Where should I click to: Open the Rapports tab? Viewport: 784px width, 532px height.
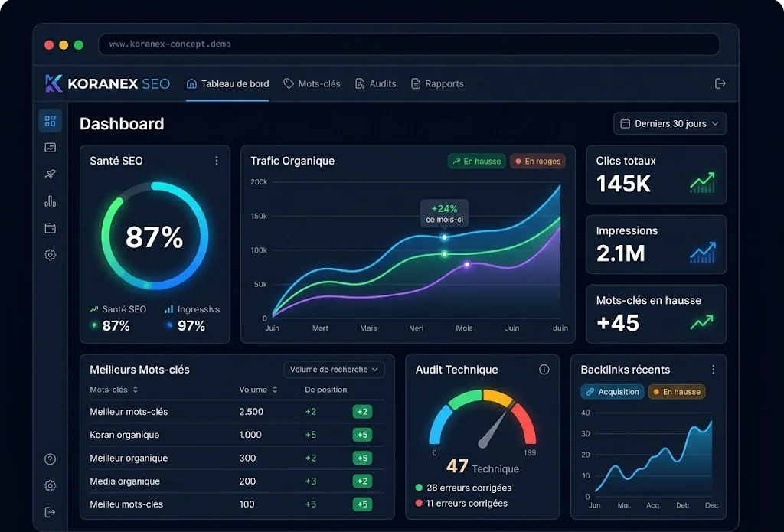(x=437, y=84)
